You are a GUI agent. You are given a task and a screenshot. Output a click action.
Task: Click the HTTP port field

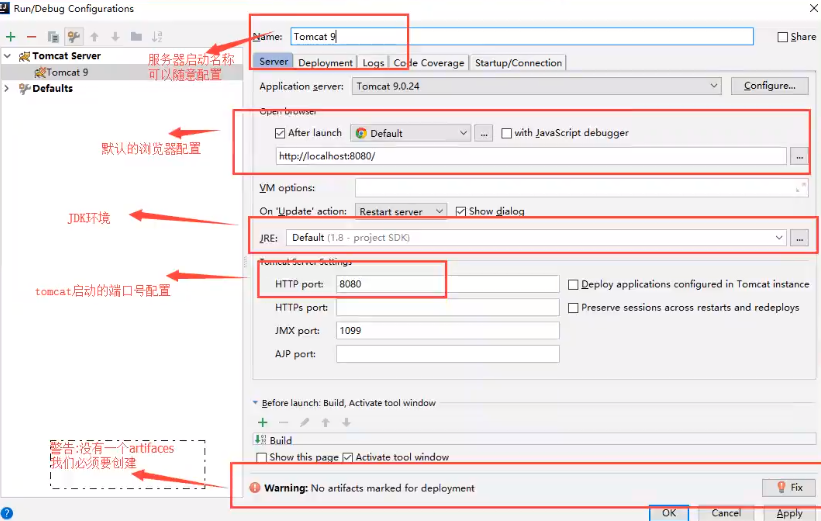pos(448,284)
